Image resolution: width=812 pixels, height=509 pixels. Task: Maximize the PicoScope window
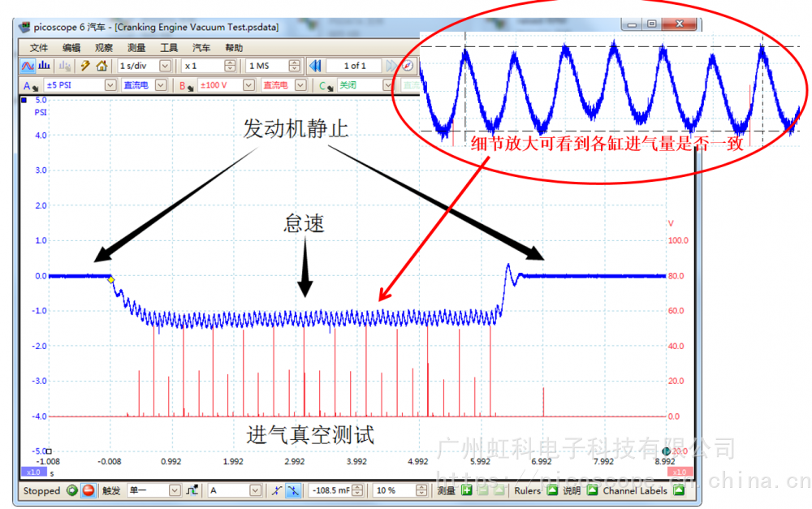coord(652,24)
